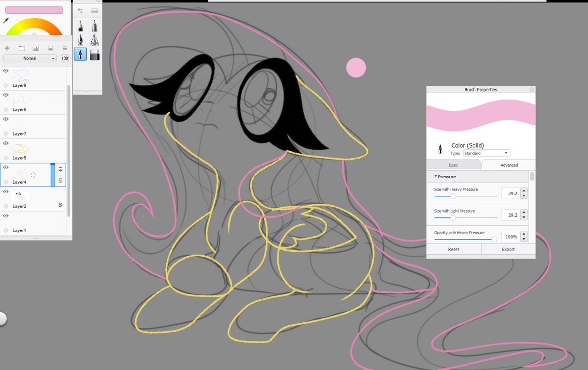Click the white lagoon puck at left edge
Image resolution: width=588 pixels, height=370 pixels.
2,318
